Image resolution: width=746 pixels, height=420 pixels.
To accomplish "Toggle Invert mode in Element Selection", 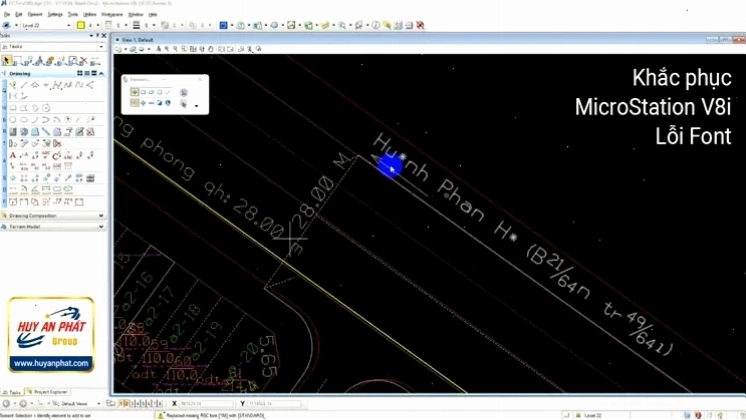I will pos(159,103).
